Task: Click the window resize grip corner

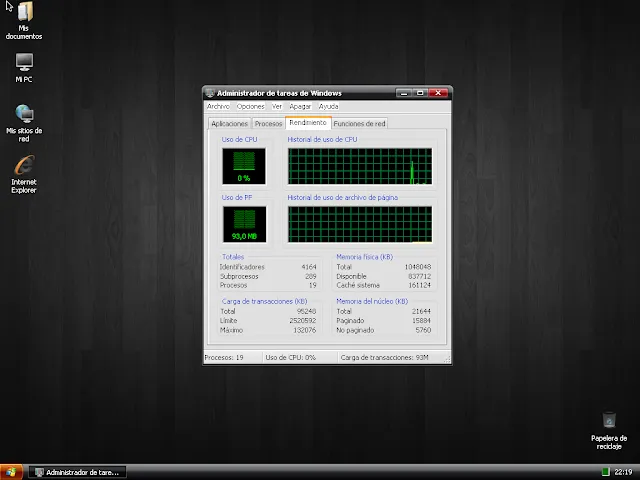Action: [447, 360]
